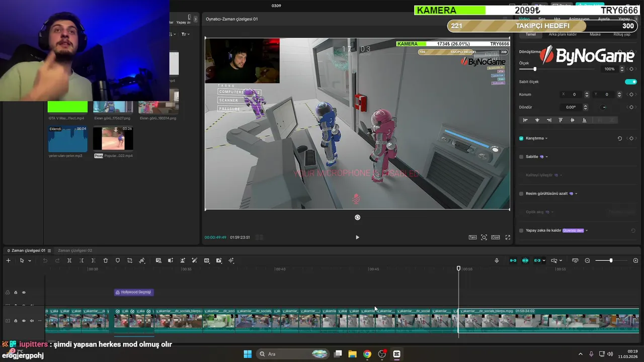Play the preview in player
644x362 pixels.
357,237
